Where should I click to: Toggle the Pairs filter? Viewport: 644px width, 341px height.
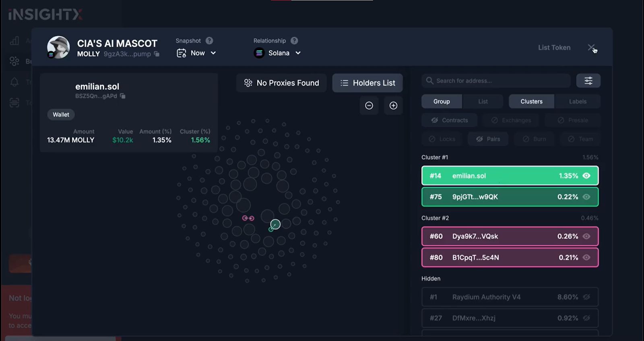click(488, 139)
